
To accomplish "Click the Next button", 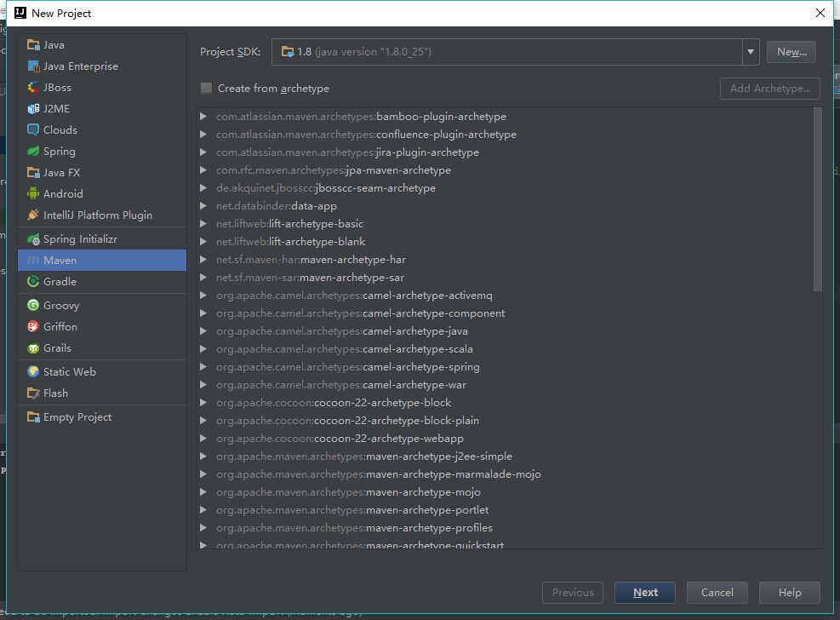I will 645,592.
